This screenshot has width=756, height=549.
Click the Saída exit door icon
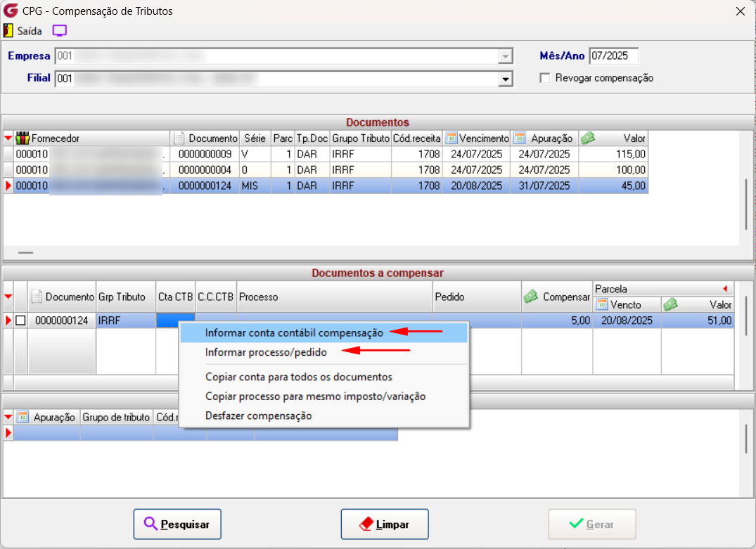tap(8, 31)
